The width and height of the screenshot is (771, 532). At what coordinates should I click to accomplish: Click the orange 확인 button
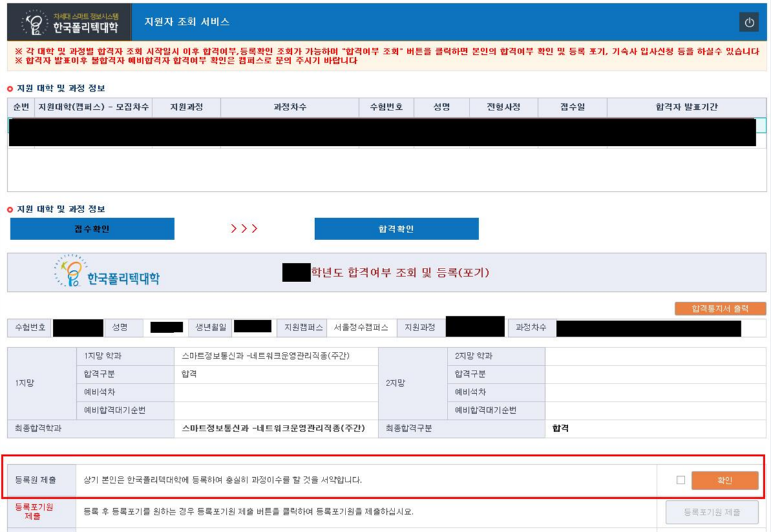click(x=725, y=480)
